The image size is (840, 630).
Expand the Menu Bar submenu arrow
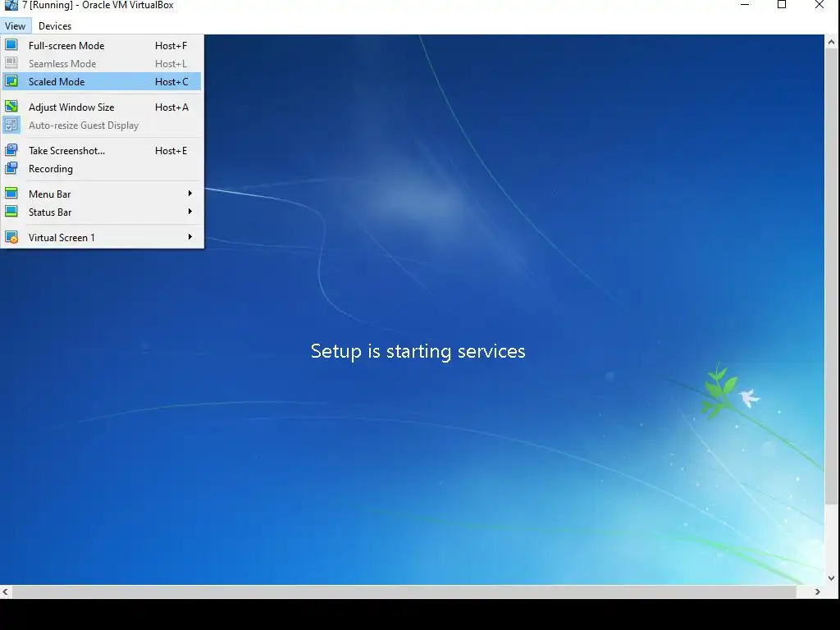(x=190, y=194)
